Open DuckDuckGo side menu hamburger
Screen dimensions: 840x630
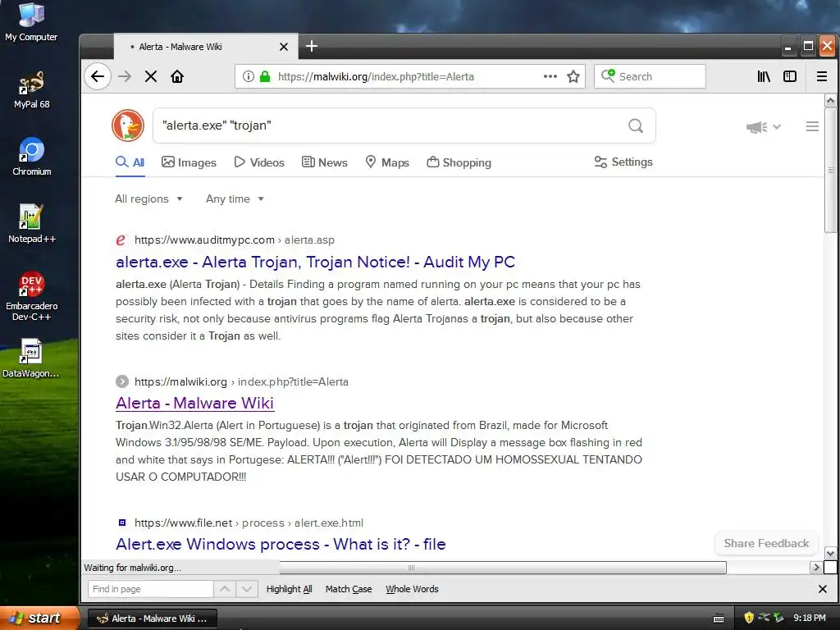click(x=812, y=126)
